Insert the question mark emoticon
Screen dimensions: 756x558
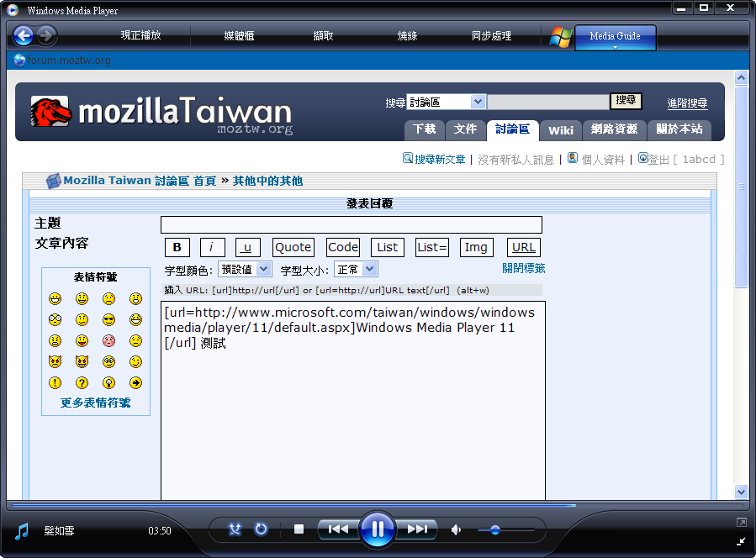[82, 382]
